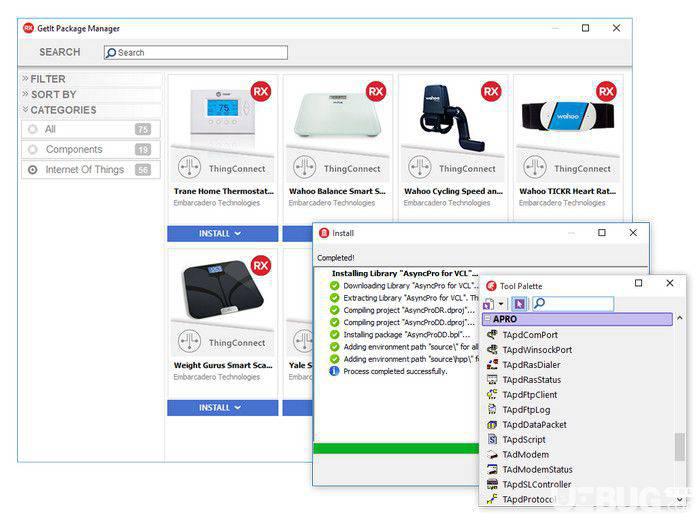The image size is (700, 521).
Task: Click the Weight Gurus scale product image
Action: tap(223, 288)
